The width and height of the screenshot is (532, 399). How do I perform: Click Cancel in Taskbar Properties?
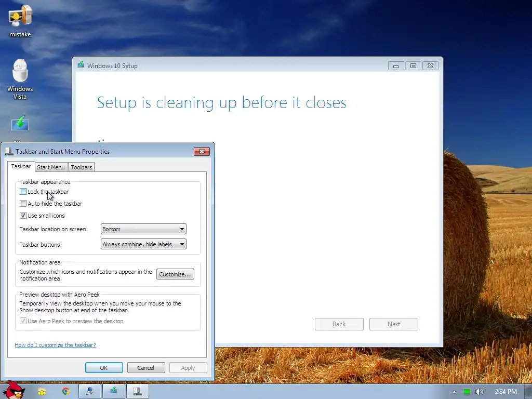[145, 368]
